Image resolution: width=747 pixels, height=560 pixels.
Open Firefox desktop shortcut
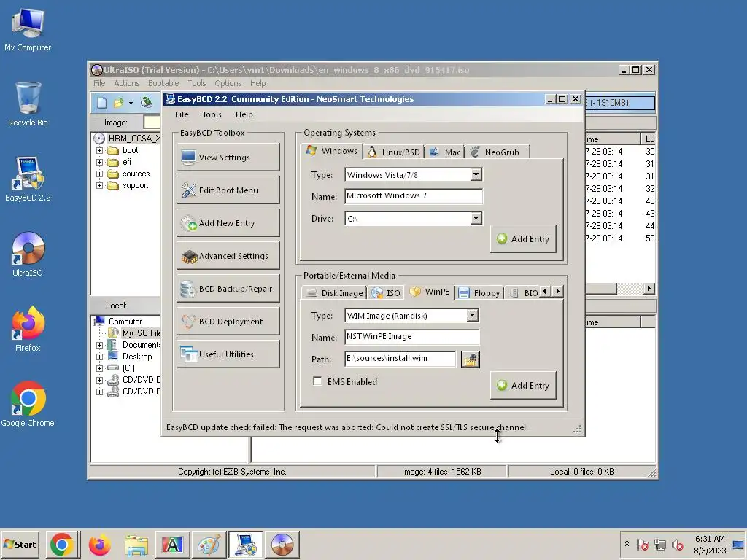click(28, 329)
